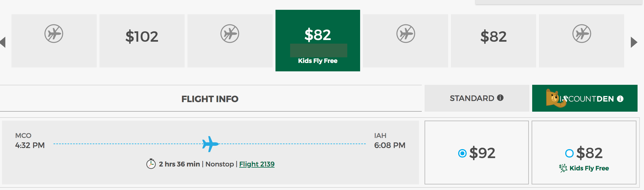This screenshot has height=190, width=644.
Task: Click the stopwatch icon beside flight duration
Action: 151,164
